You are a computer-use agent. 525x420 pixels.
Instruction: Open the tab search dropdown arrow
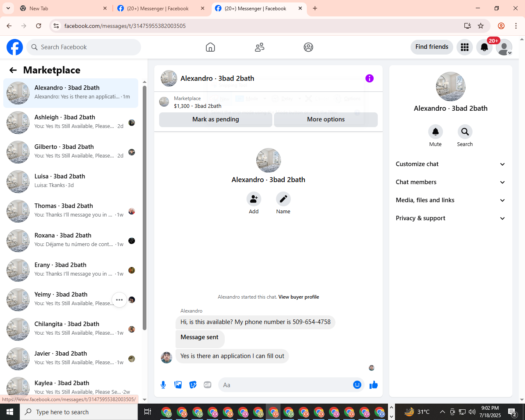(8, 8)
